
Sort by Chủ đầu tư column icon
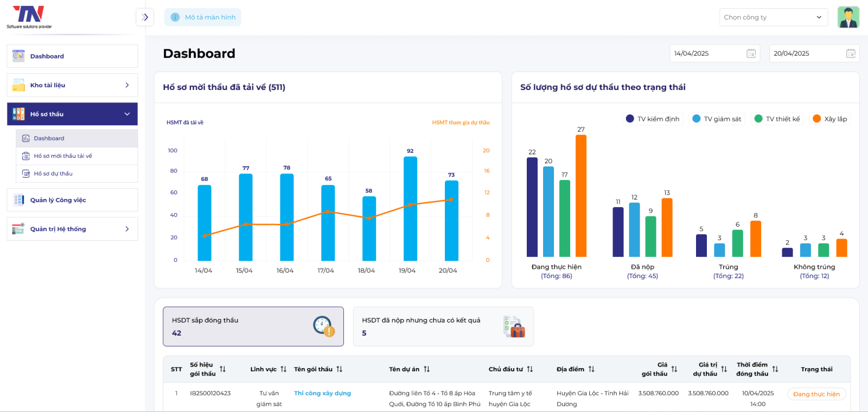coord(530,369)
